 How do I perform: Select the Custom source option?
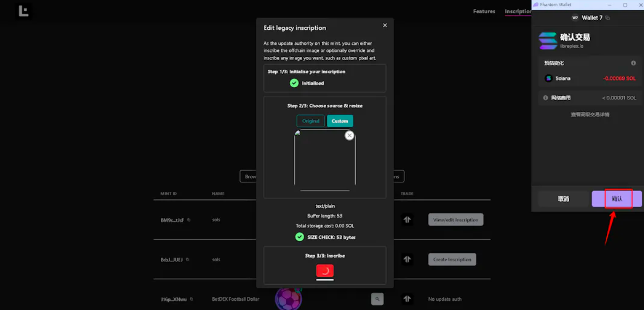click(x=340, y=121)
